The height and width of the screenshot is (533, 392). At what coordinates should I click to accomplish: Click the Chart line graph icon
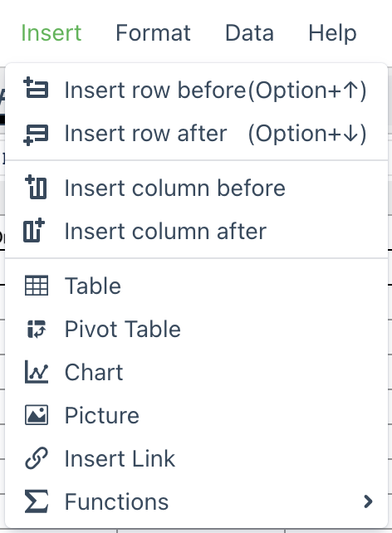point(37,372)
